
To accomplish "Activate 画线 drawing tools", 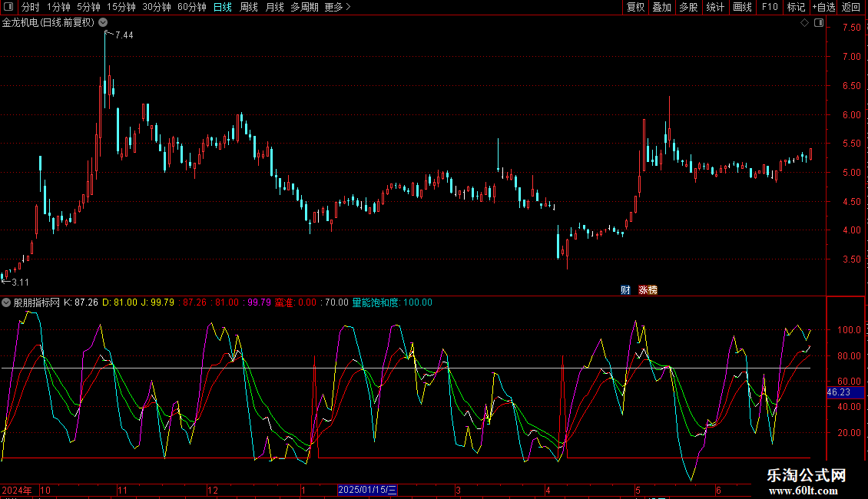I will coord(742,7).
